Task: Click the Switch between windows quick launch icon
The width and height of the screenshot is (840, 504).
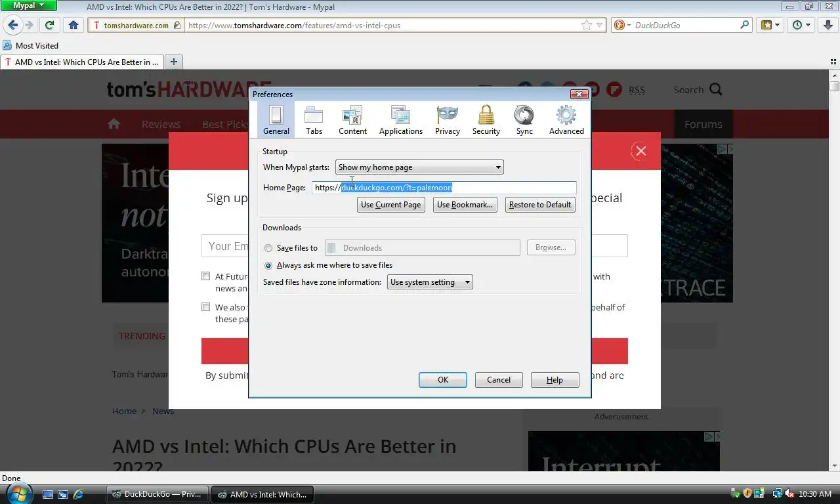Action: pos(63,494)
